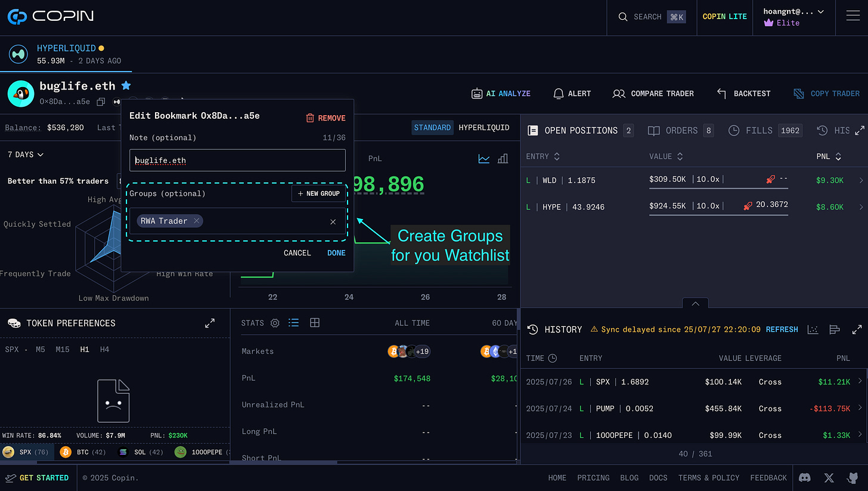Open the Discord icon link
Viewport: 868px width, 491px height.
click(805, 478)
